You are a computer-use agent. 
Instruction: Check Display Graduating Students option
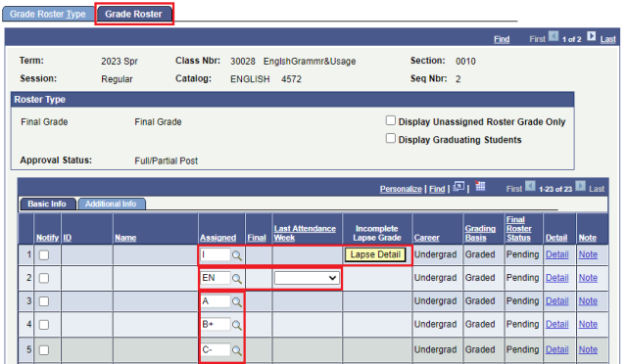coord(391,138)
